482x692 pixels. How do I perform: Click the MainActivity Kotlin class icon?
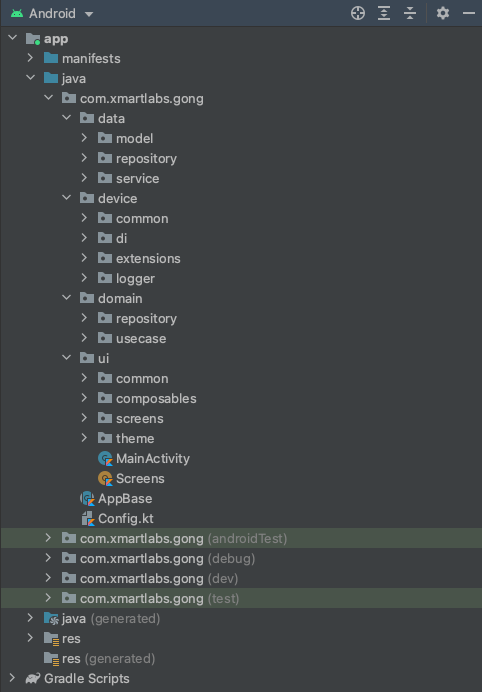(x=105, y=459)
